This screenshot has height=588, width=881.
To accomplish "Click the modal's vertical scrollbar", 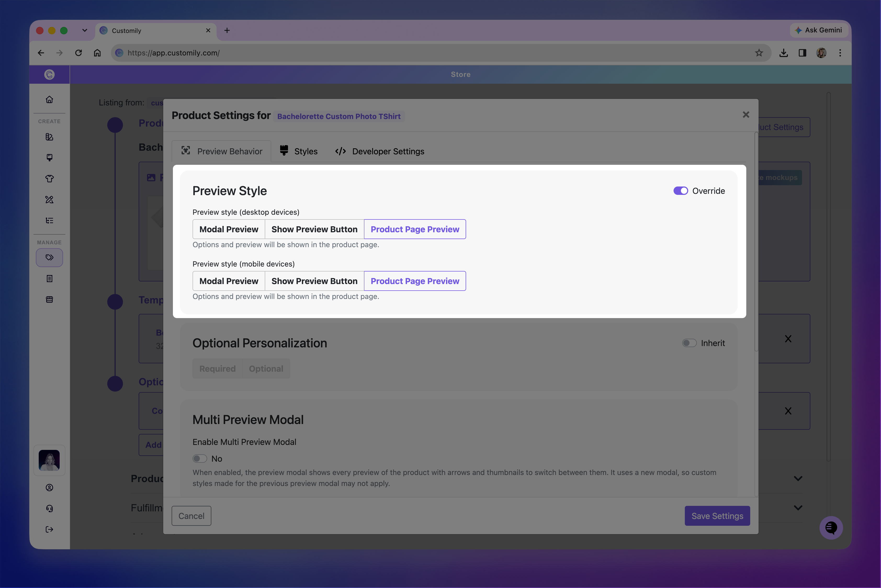I will click(756, 242).
